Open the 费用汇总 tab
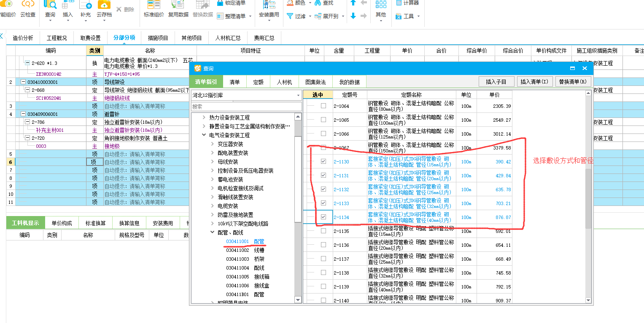The height and width of the screenshot is (323, 644). [x=264, y=38]
